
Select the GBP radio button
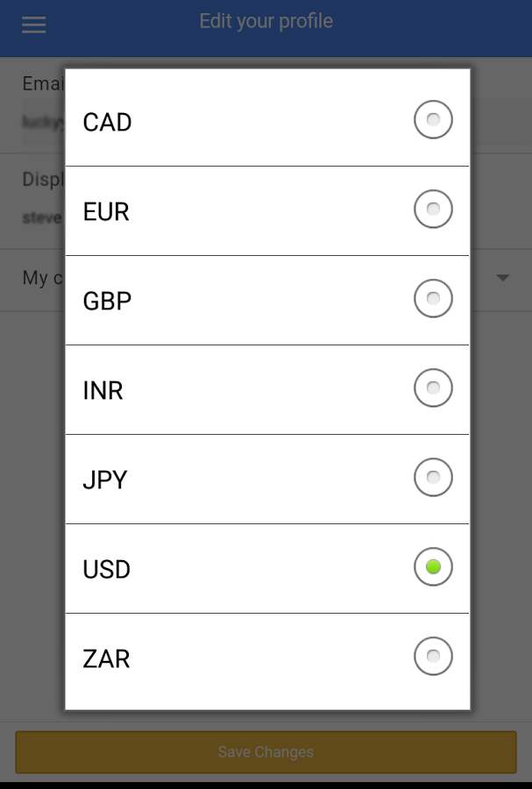pos(433,298)
